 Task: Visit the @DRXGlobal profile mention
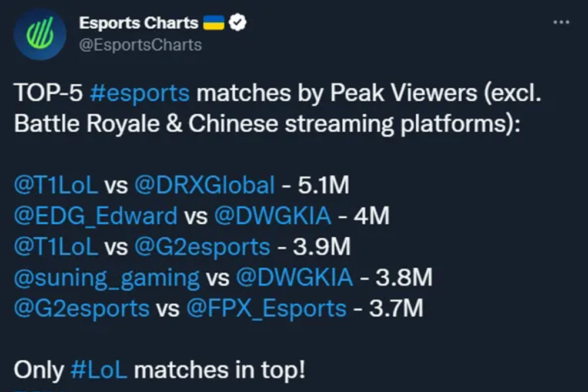(204, 185)
